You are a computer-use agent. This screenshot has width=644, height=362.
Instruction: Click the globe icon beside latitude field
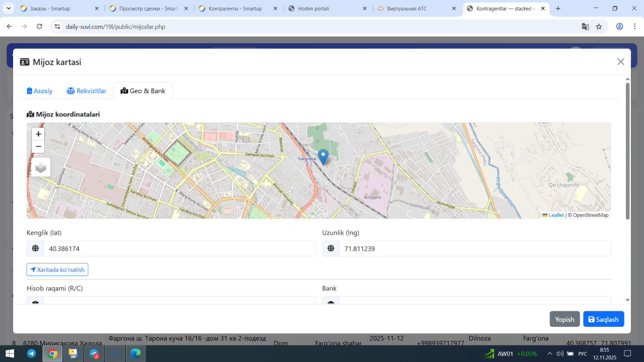click(x=35, y=248)
